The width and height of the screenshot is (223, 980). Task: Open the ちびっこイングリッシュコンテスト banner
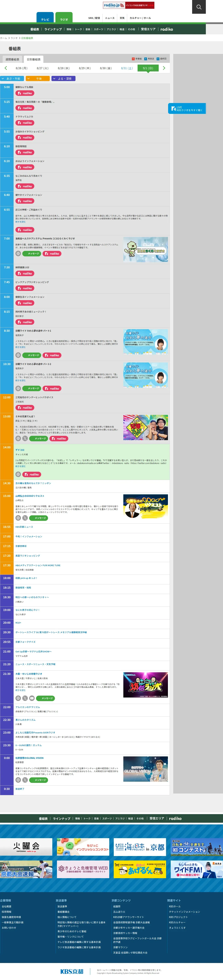[83, 847]
